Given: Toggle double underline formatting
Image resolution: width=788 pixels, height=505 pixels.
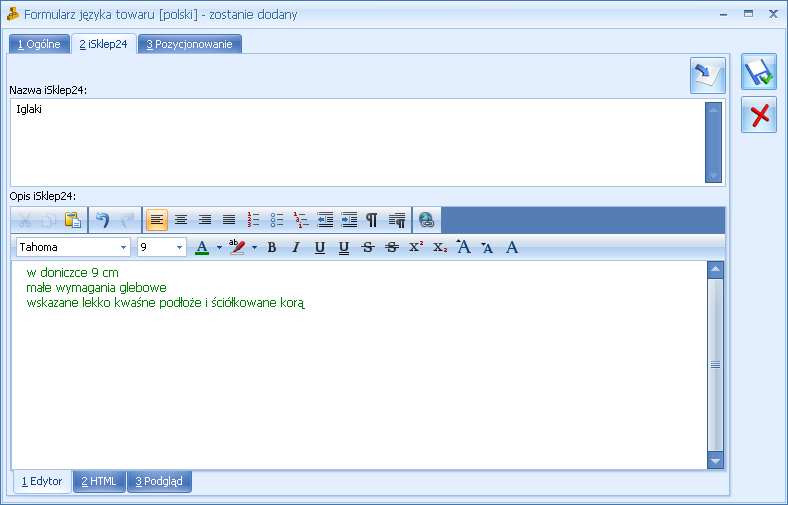Looking at the screenshot, I should click(x=344, y=247).
